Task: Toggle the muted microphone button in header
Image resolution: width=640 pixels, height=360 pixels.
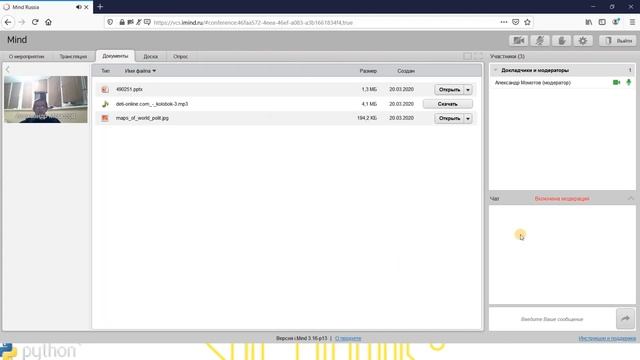Action: coord(540,40)
